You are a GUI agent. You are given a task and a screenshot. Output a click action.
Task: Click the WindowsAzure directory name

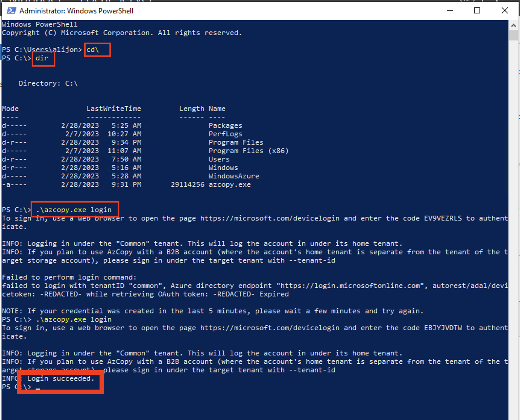pyautogui.click(x=234, y=176)
